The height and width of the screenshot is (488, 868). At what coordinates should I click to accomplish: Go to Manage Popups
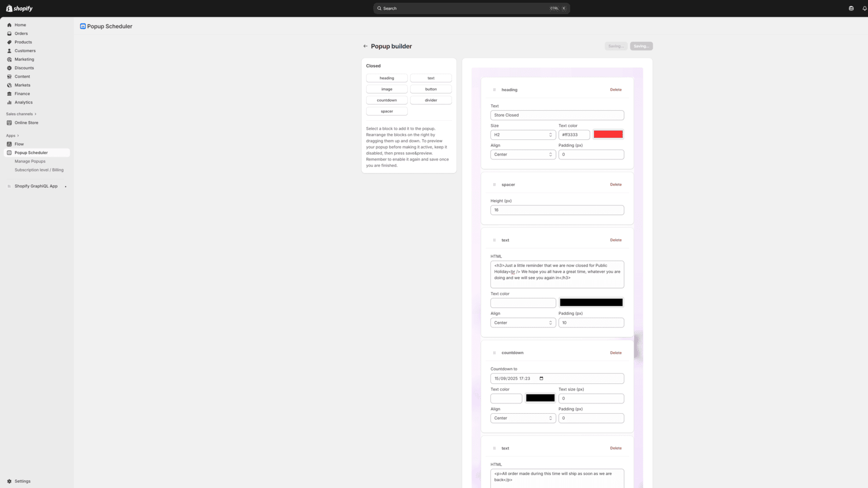30,161
